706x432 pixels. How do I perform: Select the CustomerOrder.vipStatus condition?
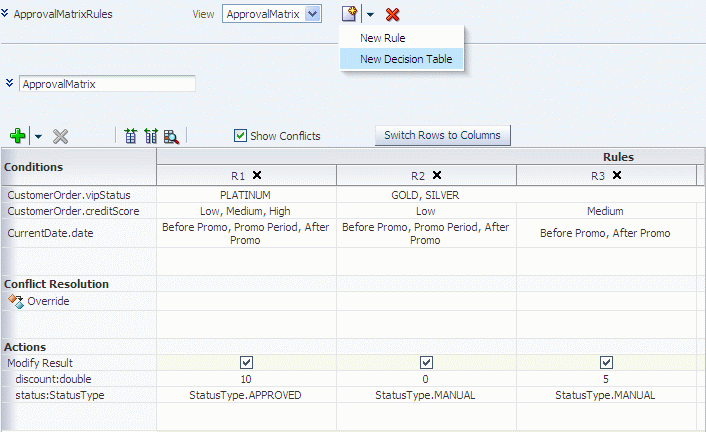point(69,195)
